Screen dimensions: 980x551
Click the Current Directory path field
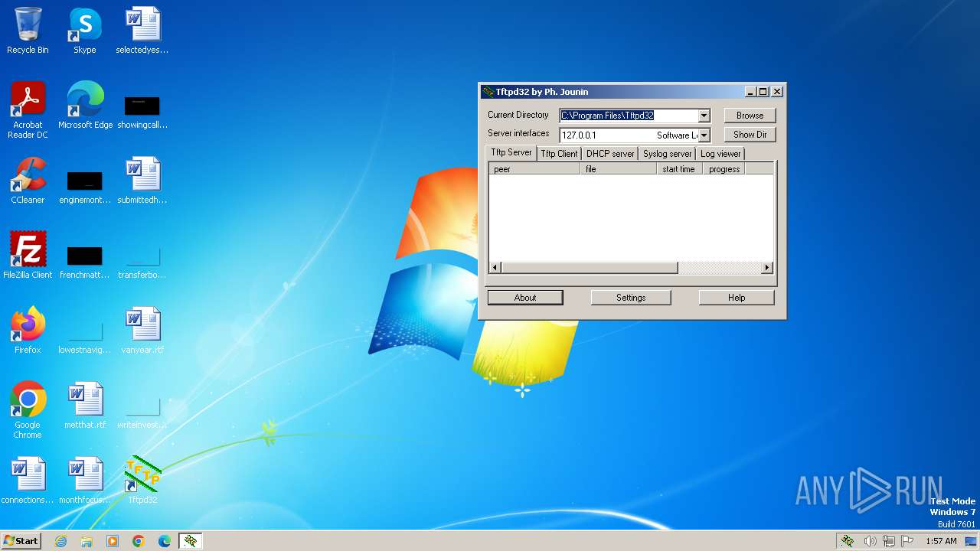point(629,116)
